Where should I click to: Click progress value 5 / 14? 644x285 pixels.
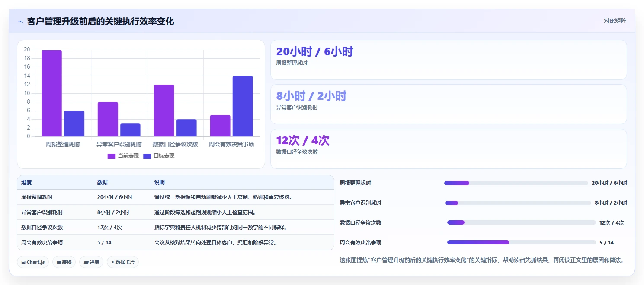(606, 243)
